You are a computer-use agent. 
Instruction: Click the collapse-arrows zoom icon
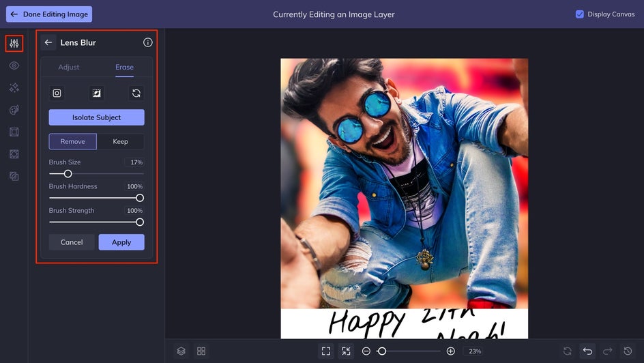[x=347, y=351]
